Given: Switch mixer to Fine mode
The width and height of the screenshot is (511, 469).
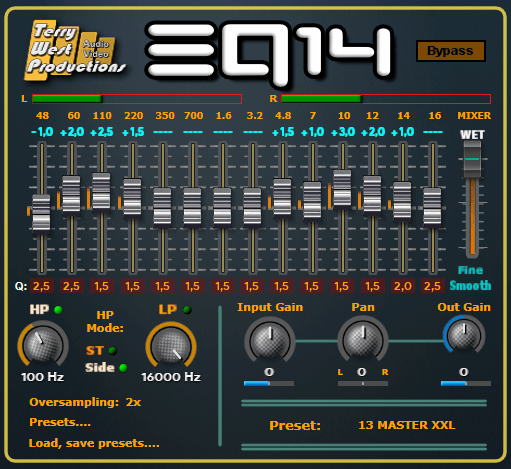Looking at the screenshot, I should [x=470, y=270].
